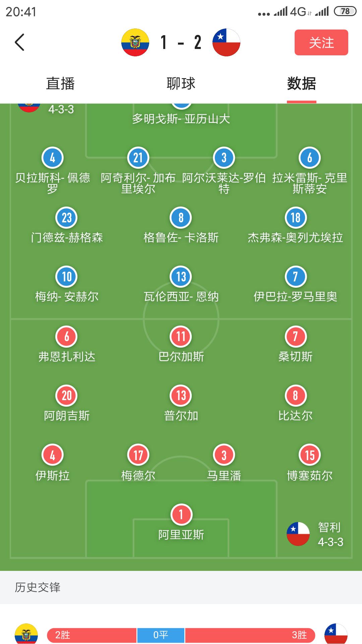Select the number 7 player 桑切斯
The height and width of the screenshot is (644, 362).
(295, 337)
